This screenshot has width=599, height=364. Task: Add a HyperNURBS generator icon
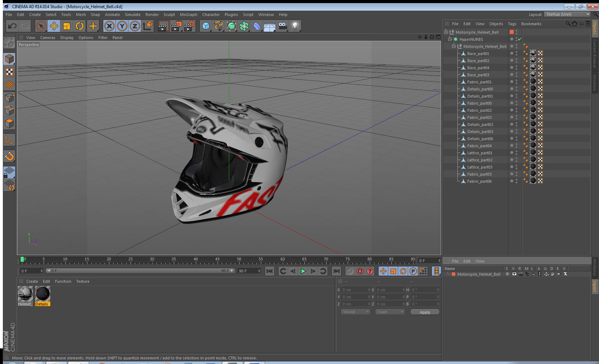[x=231, y=26]
